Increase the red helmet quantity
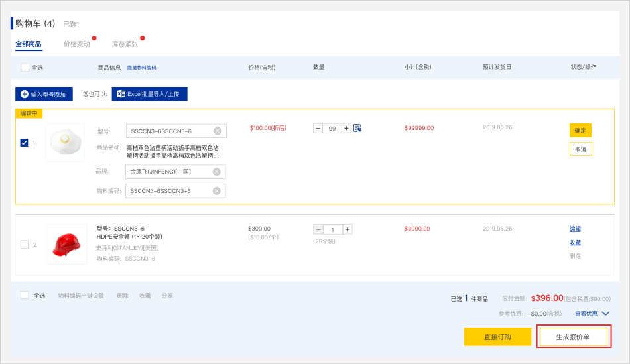Viewport: 630px width, 364px height. coord(347,229)
